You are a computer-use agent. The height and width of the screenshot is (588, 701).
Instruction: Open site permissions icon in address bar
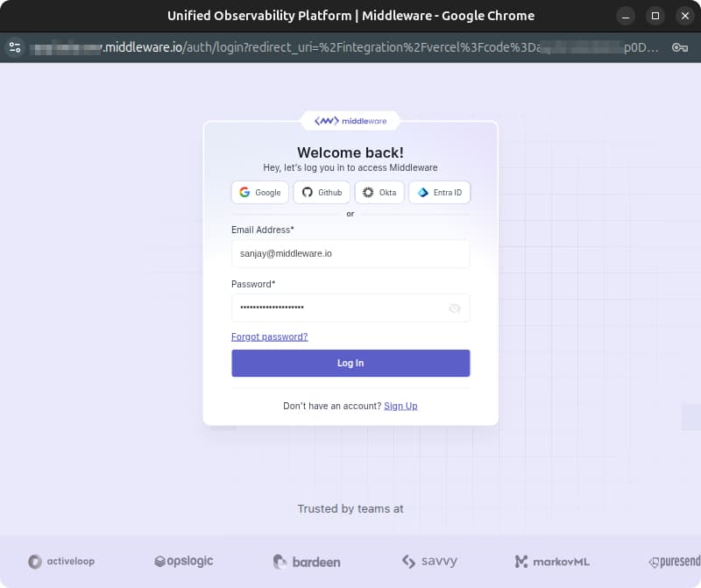pos(15,47)
